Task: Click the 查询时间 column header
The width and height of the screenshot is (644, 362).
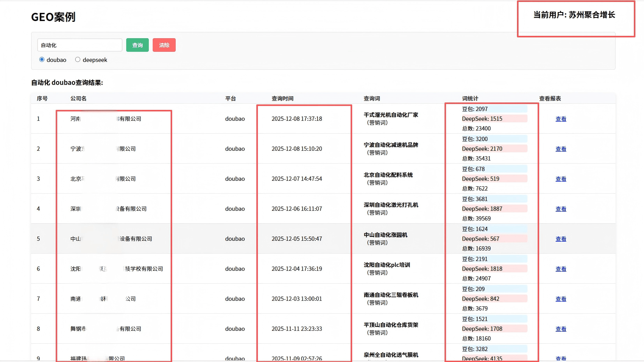Action: coord(282,99)
